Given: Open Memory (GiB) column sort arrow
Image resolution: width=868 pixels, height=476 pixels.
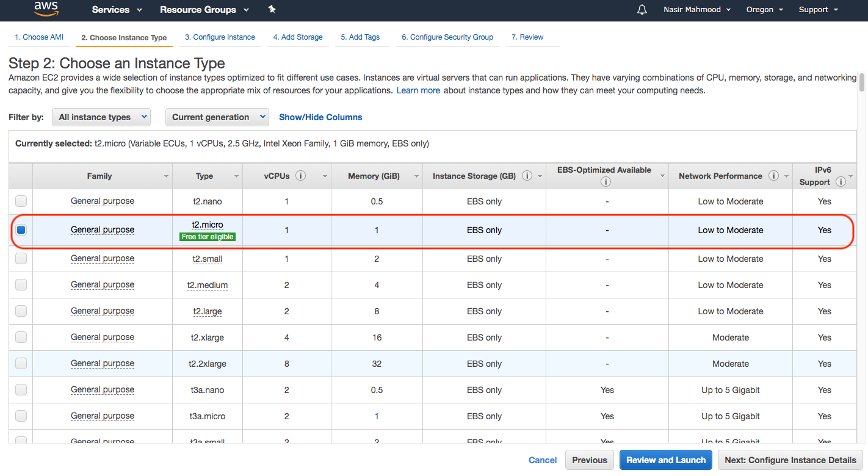Looking at the screenshot, I should (416, 176).
